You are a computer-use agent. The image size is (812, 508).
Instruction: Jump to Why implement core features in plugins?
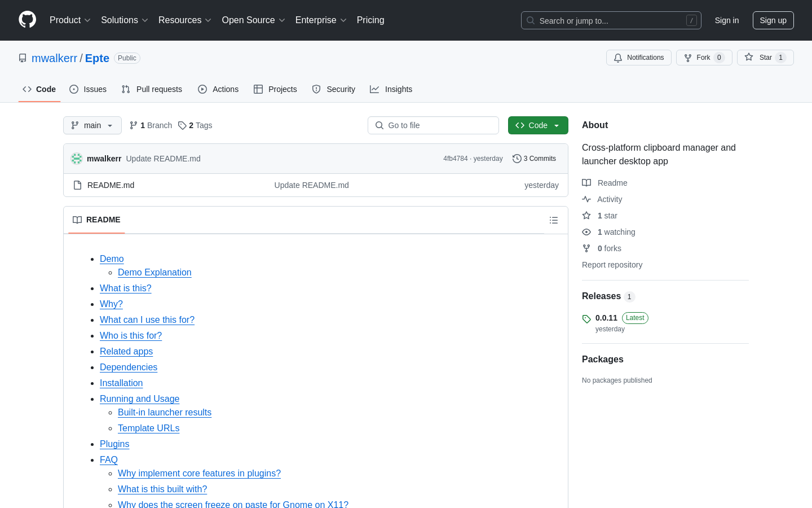click(199, 473)
